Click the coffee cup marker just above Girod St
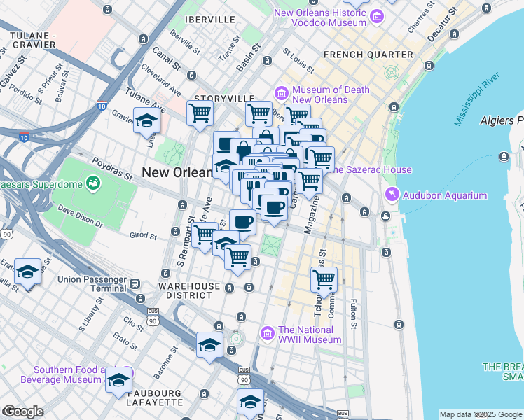The width and height of the screenshot is (524, 420). (243, 225)
